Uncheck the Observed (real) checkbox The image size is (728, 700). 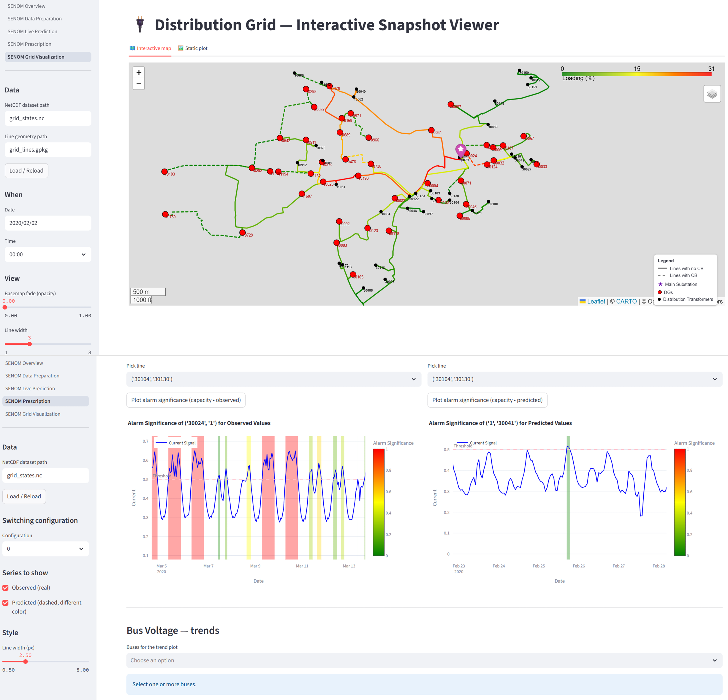pyautogui.click(x=6, y=587)
